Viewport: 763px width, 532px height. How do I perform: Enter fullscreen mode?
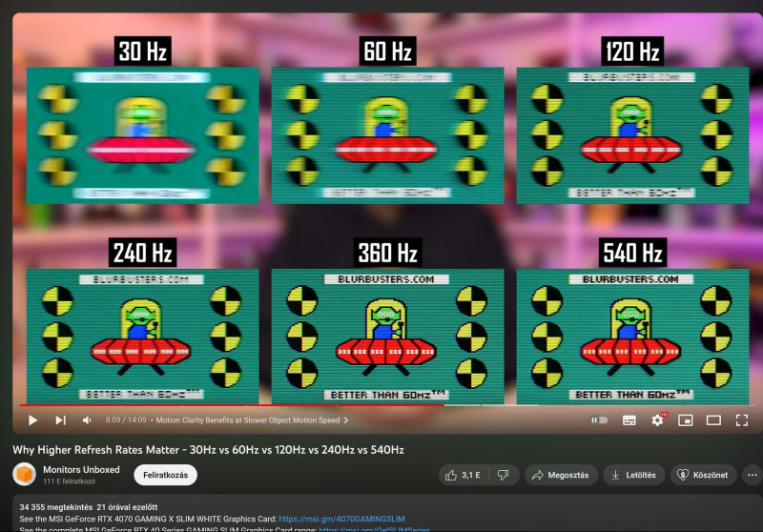coord(742,420)
